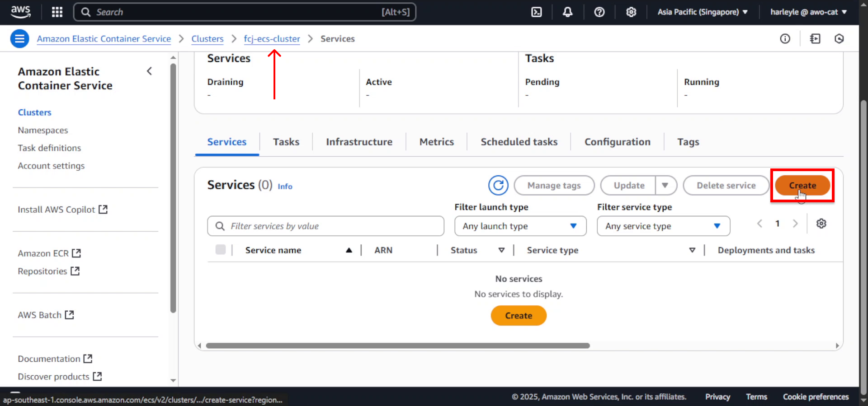Open Discover products external link
The image size is (868, 406).
pos(60,376)
